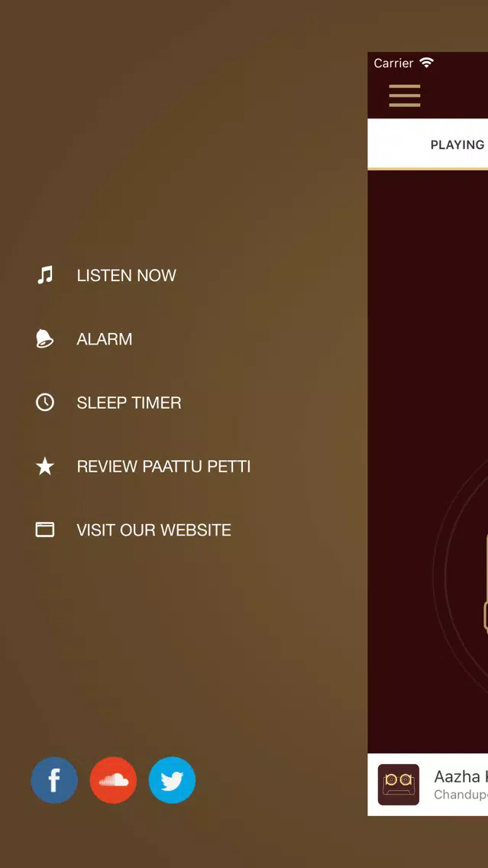Tap the WiFi status icon

tap(426, 63)
